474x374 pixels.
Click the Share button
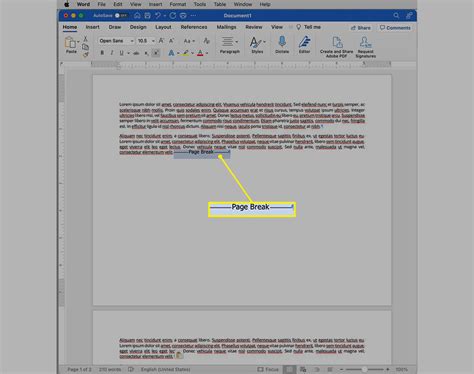[x=361, y=28]
